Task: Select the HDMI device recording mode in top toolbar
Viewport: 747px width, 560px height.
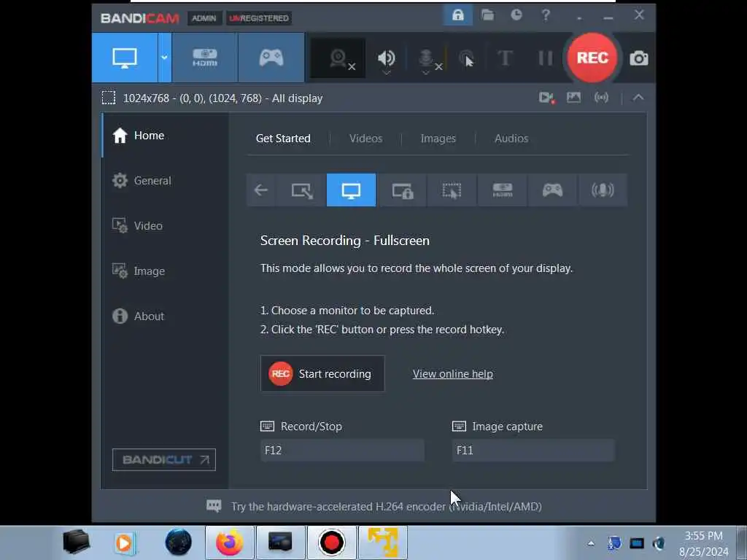Action: point(205,58)
